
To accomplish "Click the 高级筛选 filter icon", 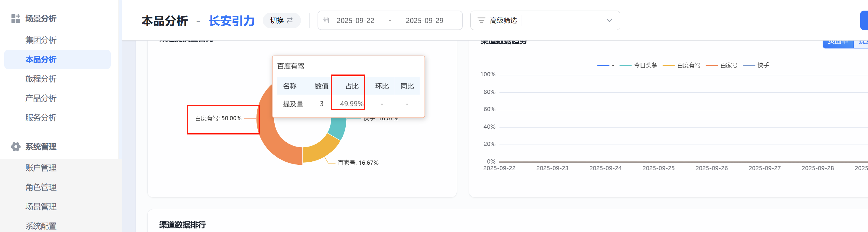I will pyautogui.click(x=481, y=21).
